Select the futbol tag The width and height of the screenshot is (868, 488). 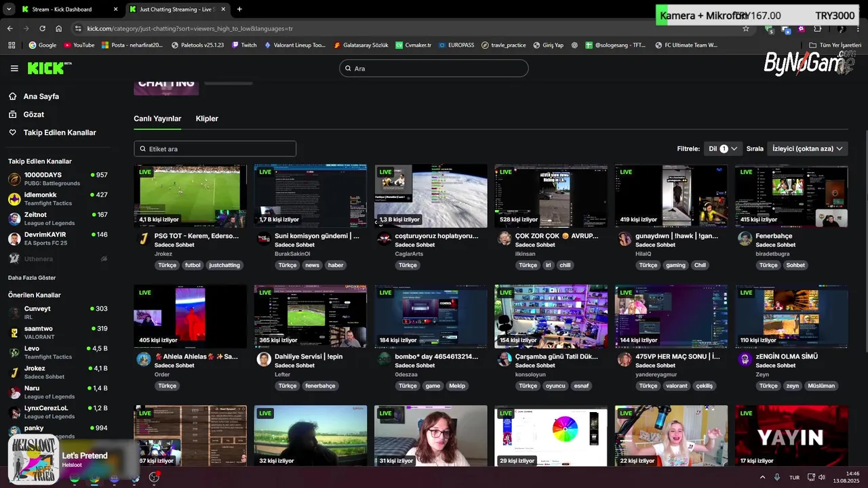[x=193, y=265]
